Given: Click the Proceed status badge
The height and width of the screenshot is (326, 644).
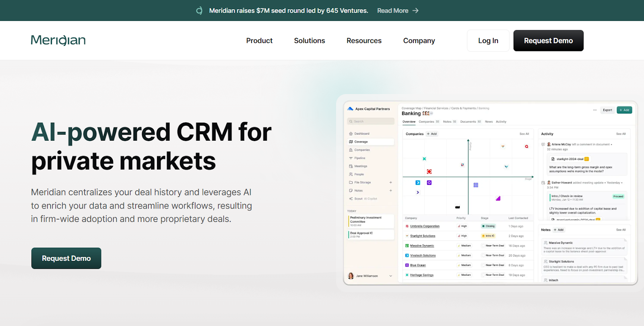Looking at the screenshot, I should [618, 197].
